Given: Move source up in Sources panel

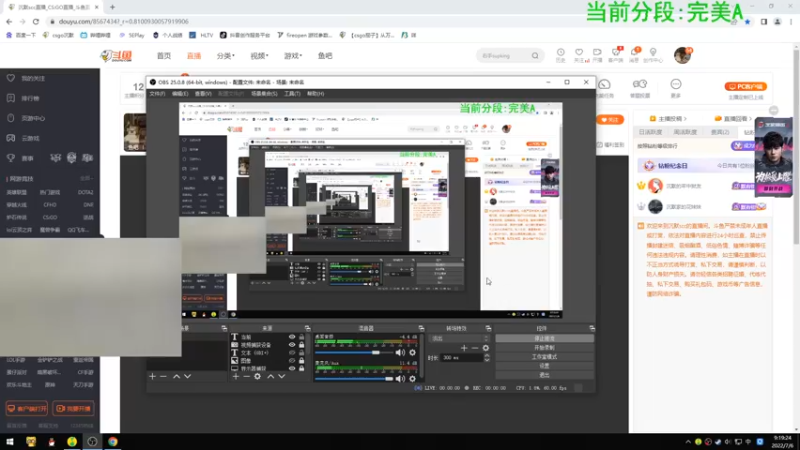Looking at the screenshot, I should click(x=270, y=377).
